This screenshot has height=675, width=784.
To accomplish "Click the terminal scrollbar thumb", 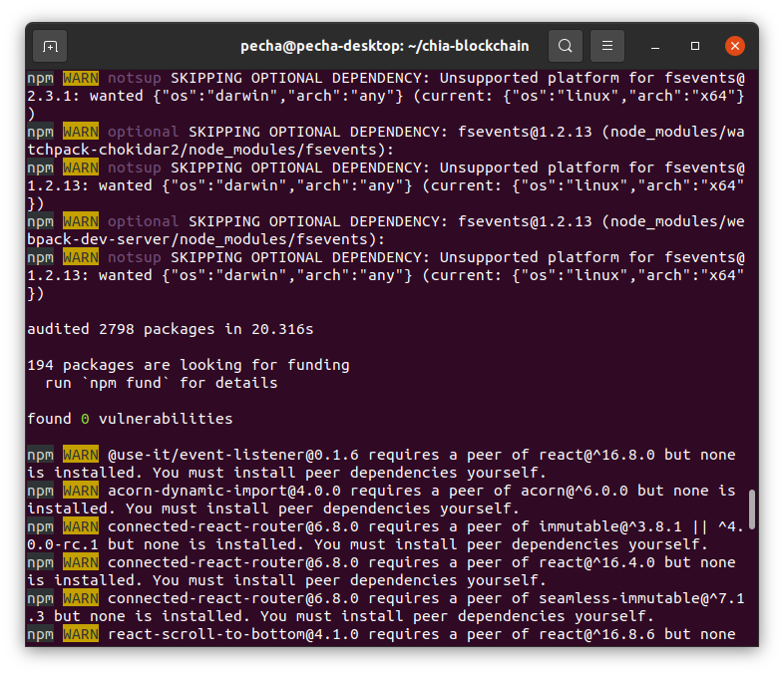I will [x=751, y=509].
